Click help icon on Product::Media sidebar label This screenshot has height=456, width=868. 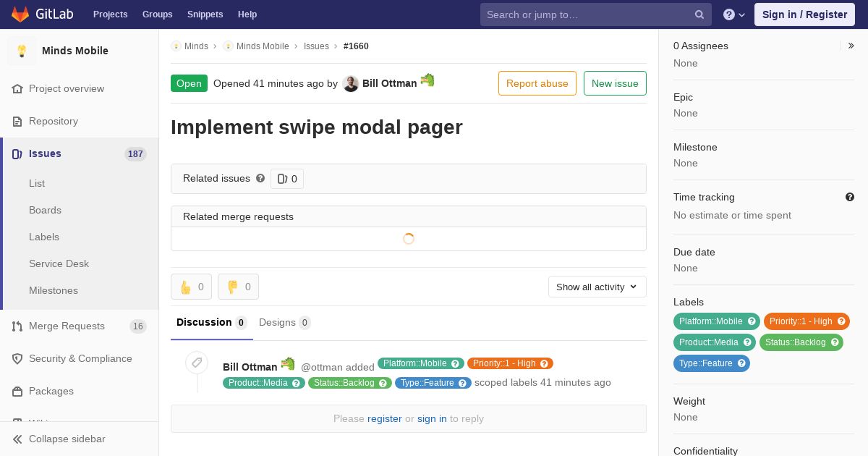[747, 342]
